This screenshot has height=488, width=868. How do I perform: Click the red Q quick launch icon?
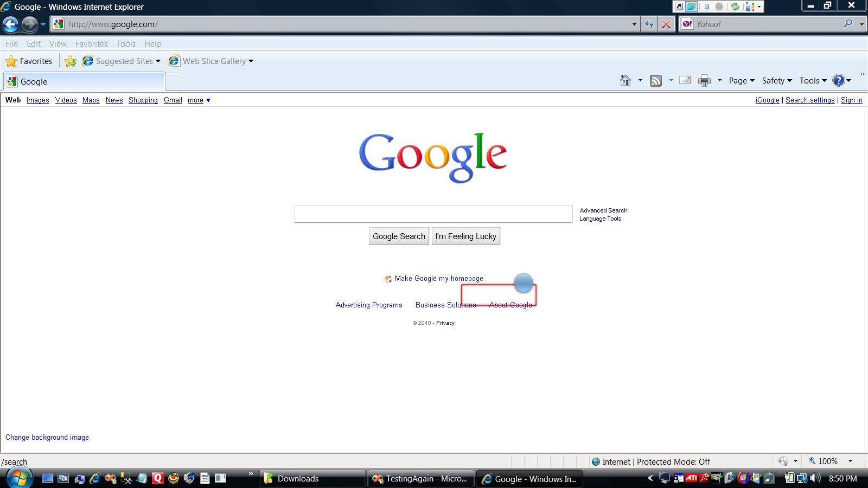(x=158, y=478)
